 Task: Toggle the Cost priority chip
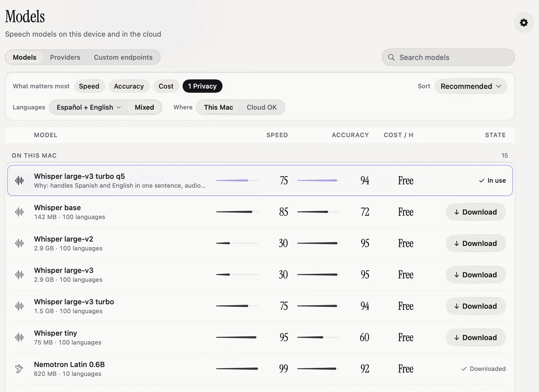166,86
